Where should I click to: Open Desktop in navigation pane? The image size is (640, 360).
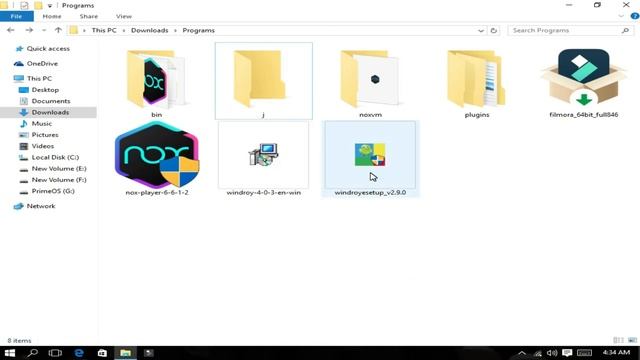(45, 90)
